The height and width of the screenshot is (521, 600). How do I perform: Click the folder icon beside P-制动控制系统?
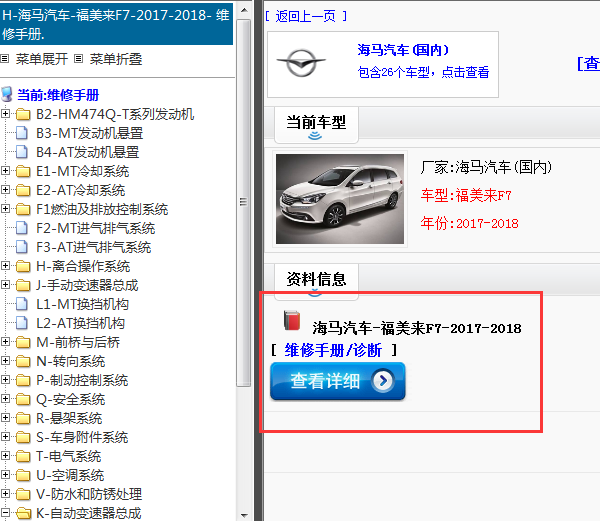(23, 380)
